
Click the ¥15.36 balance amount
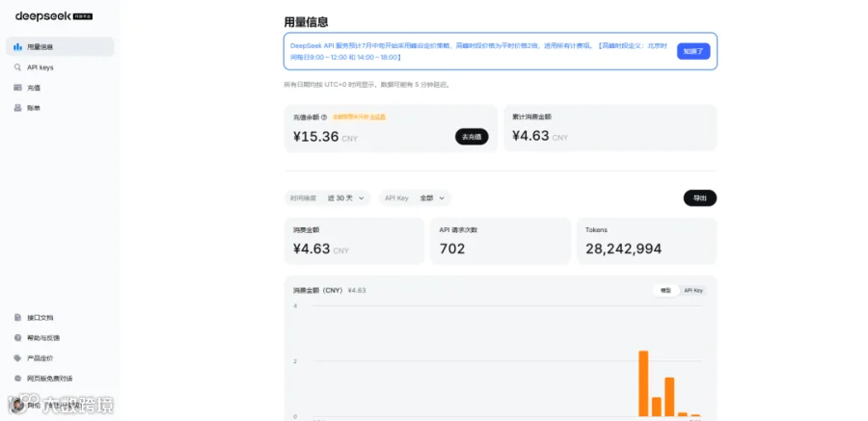315,137
